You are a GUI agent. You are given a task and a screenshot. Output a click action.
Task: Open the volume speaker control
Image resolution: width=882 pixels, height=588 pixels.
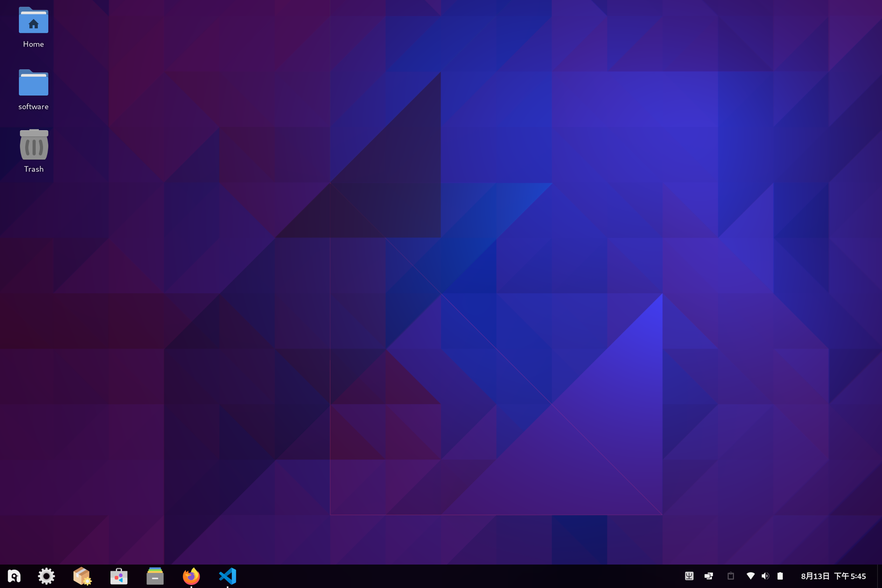pyautogui.click(x=765, y=576)
